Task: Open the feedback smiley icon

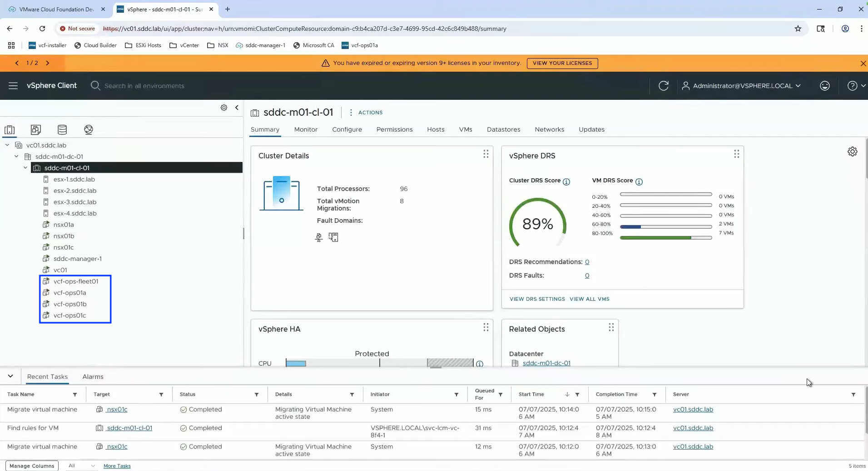Action: pos(824,86)
